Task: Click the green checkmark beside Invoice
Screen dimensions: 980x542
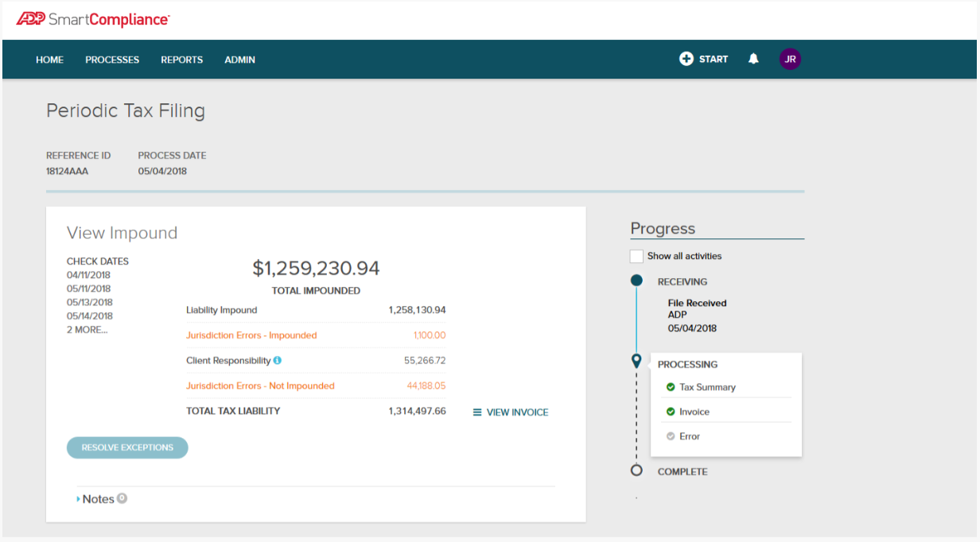Action: pos(671,412)
